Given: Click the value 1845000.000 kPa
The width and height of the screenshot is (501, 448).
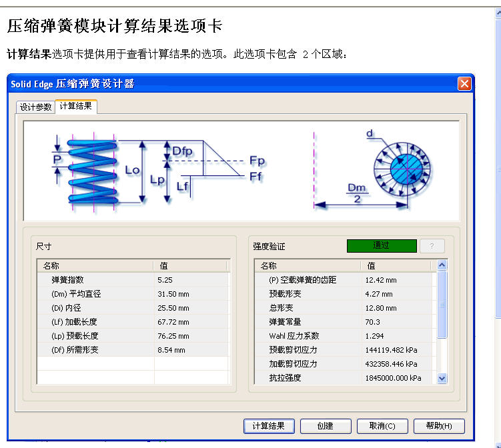Looking at the screenshot, I should 394,378.
